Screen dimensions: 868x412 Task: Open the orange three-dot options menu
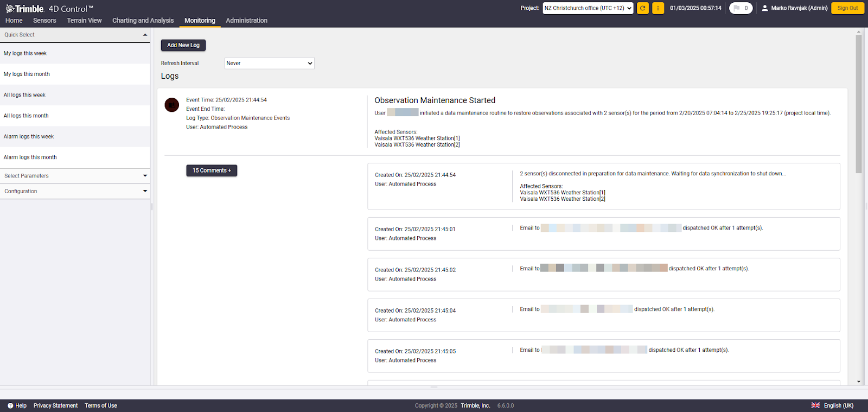click(658, 8)
